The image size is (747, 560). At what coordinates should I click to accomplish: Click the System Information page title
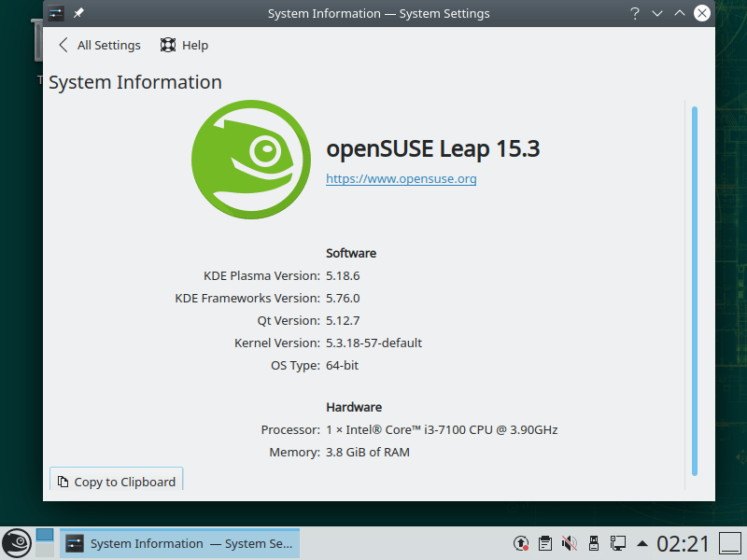[x=135, y=82]
